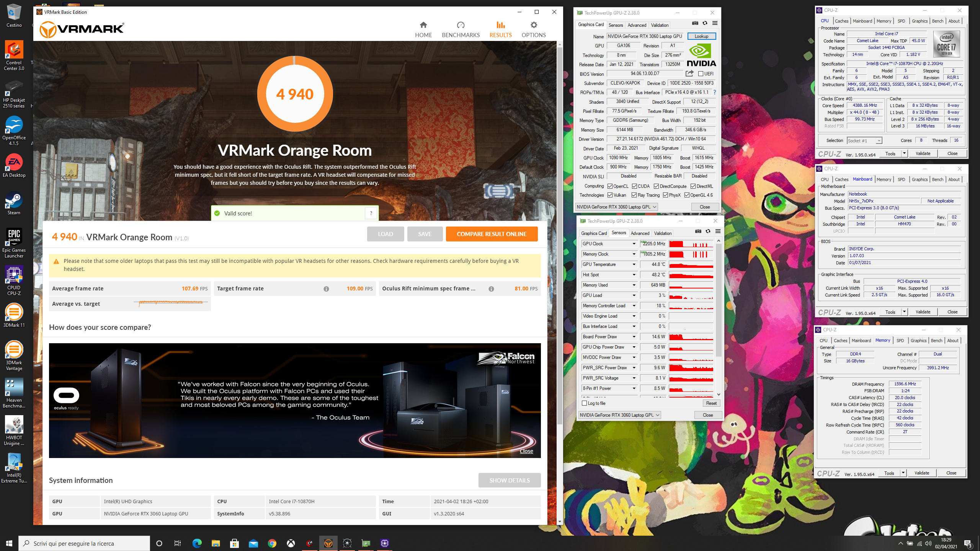
Task: Open Steam desktop shortcut
Action: 14,203
